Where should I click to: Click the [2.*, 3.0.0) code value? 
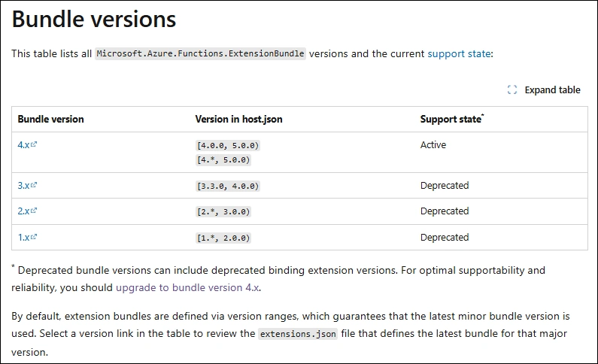point(223,212)
